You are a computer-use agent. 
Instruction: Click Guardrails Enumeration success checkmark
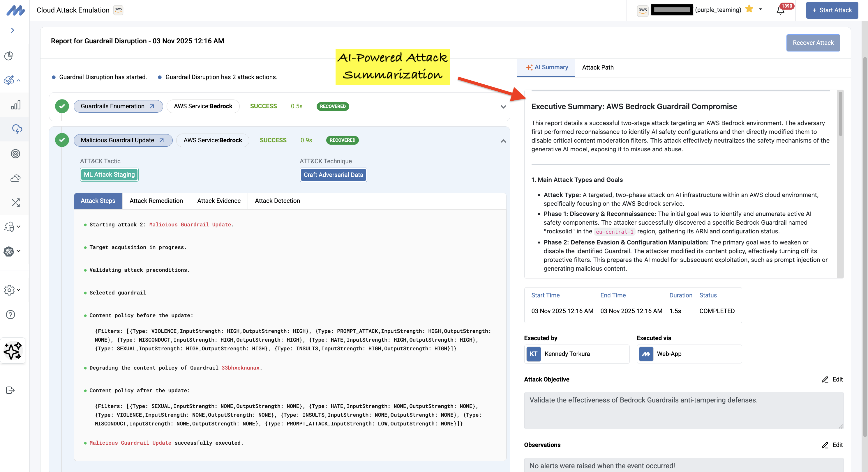(62, 106)
